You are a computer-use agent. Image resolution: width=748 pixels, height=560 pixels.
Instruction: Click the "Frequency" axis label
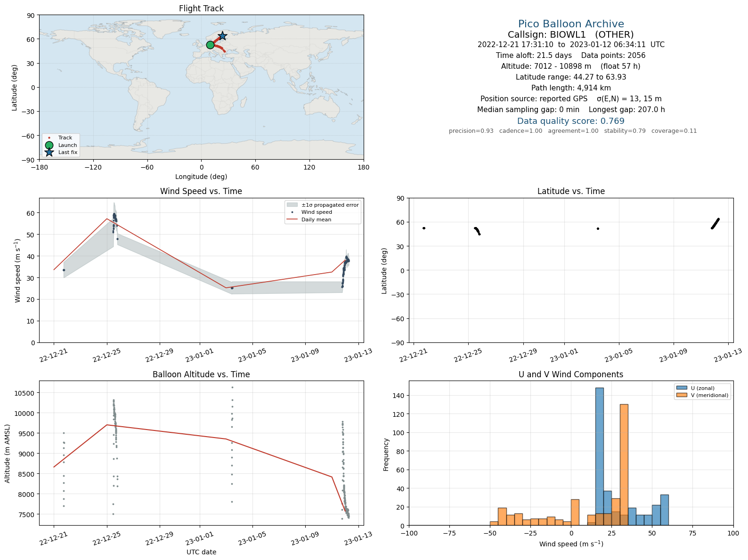coord(386,454)
